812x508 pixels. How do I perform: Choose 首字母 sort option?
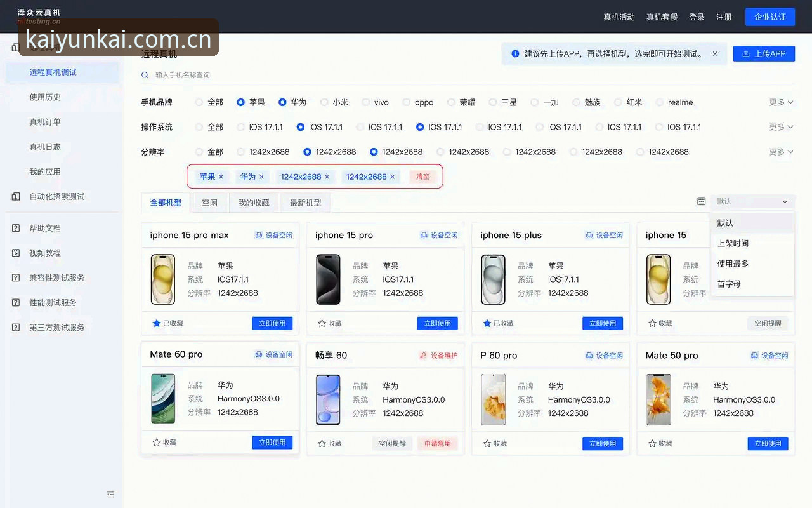pyautogui.click(x=752, y=284)
